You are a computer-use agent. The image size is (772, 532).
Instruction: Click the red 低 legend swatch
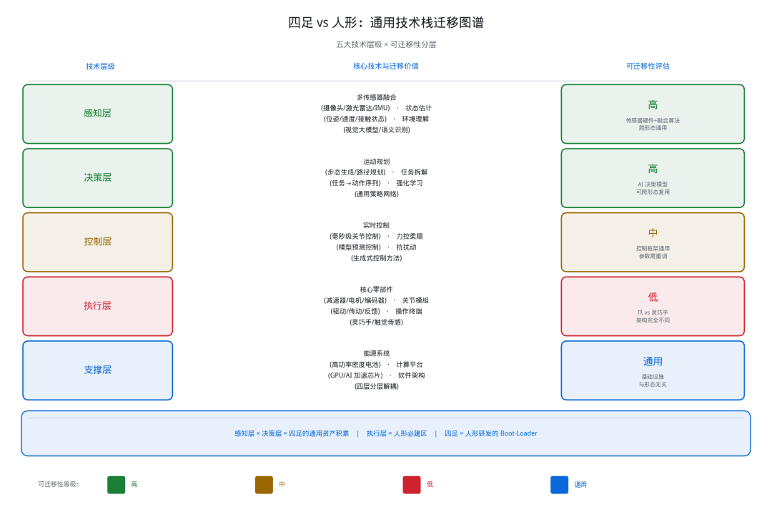pyautogui.click(x=412, y=485)
